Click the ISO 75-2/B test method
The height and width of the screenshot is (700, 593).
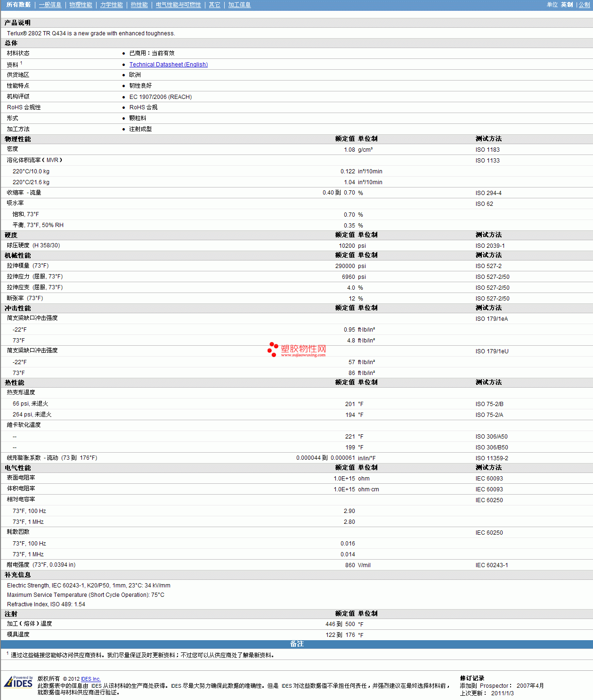489,404
